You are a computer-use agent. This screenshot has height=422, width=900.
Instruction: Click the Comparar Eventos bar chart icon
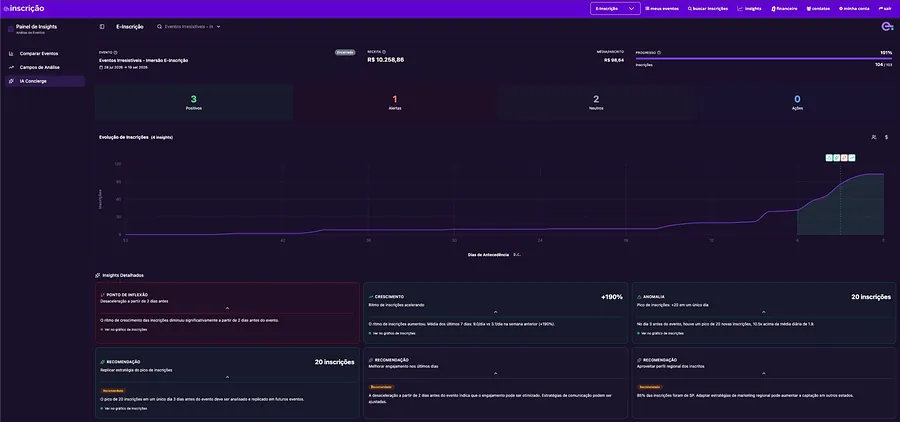pos(11,53)
